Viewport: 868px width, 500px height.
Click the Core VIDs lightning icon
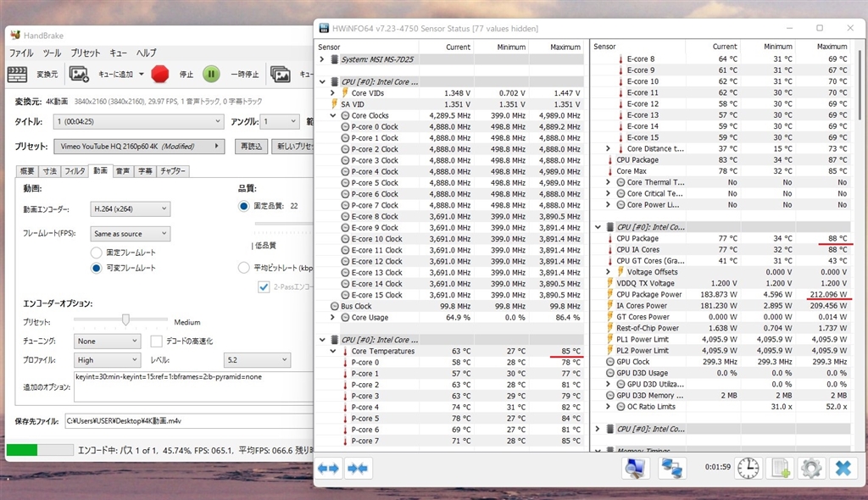pos(345,92)
